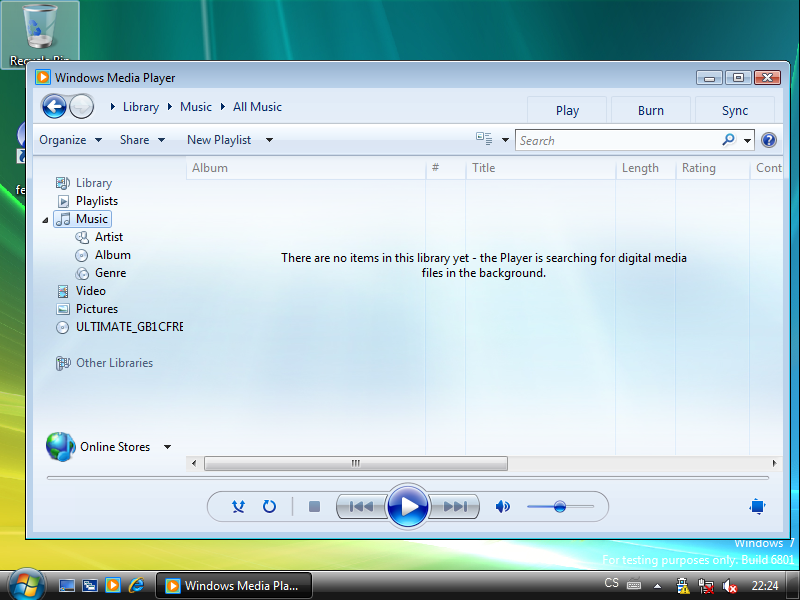The width and height of the screenshot is (800, 600).
Task: Click the horizontal scrollbar thumb
Action: (356, 463)
